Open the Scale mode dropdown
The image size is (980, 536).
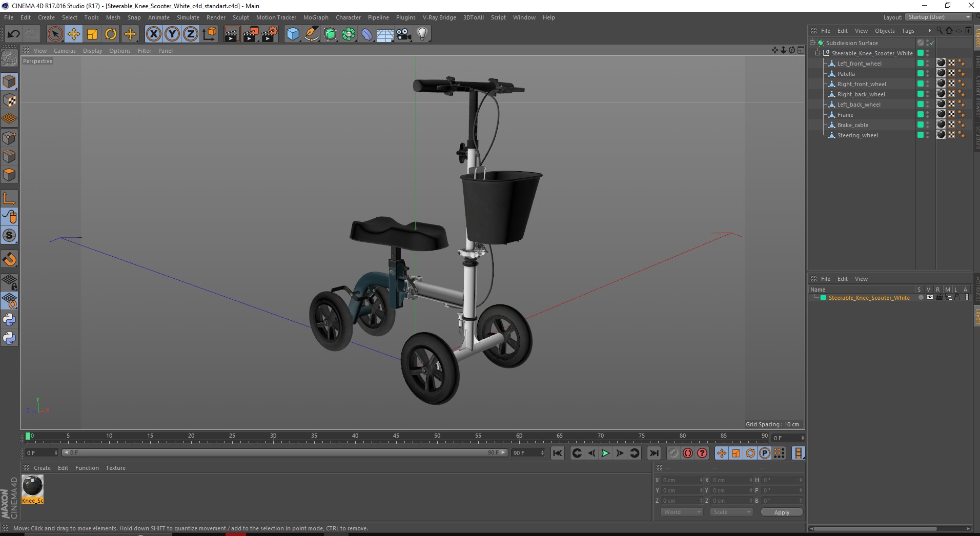pos(731,512)
